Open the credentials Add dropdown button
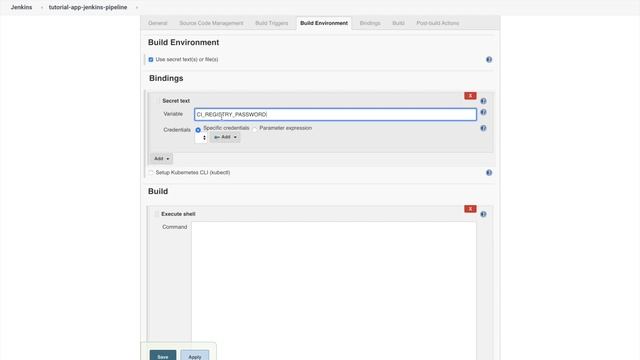The image size is (640, 360). [225, 137]
